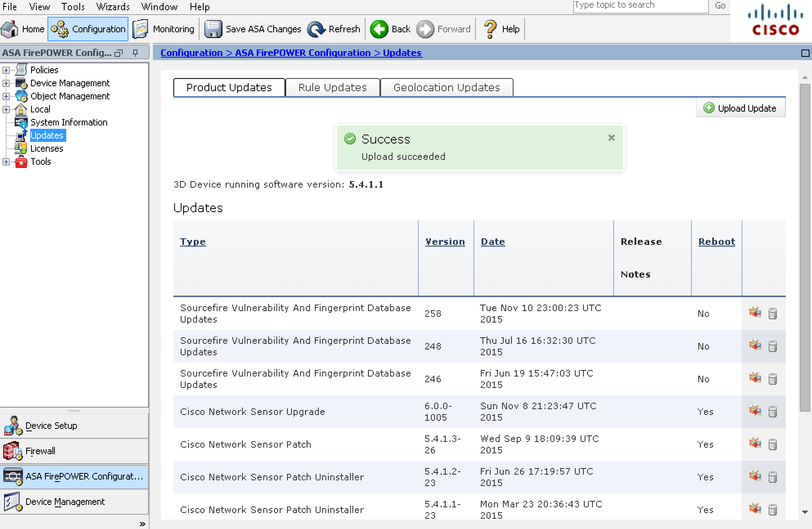Click the Refresh toolbar icon
Viewport: 812px width, 529px height.
(316, 29)
